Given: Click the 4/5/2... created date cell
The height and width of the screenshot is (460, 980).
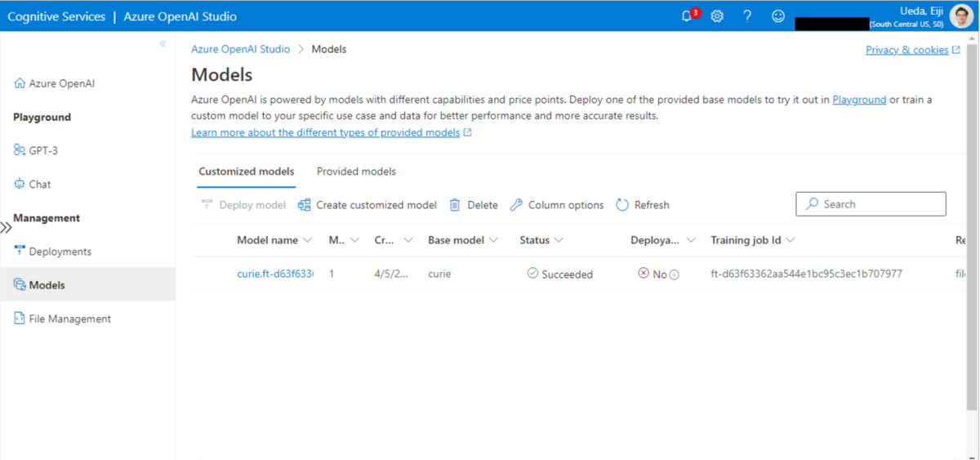Looking at the screenshot, I should click(391, 274).
